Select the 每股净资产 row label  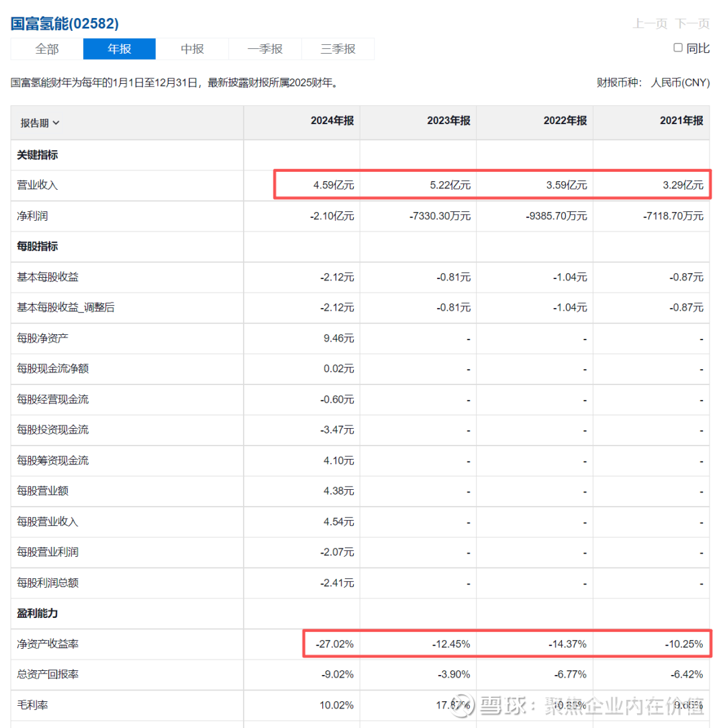coord(42,338)
